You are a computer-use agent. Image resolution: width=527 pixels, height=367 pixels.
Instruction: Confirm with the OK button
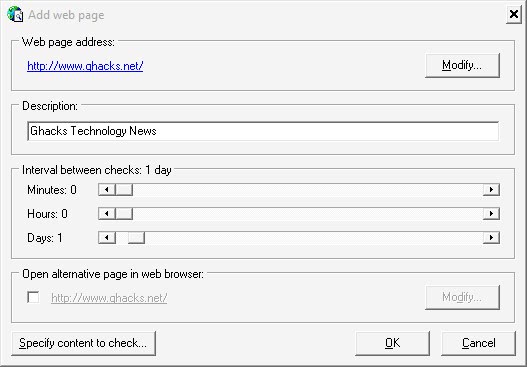pyautogui.click(x=392, y=343)
